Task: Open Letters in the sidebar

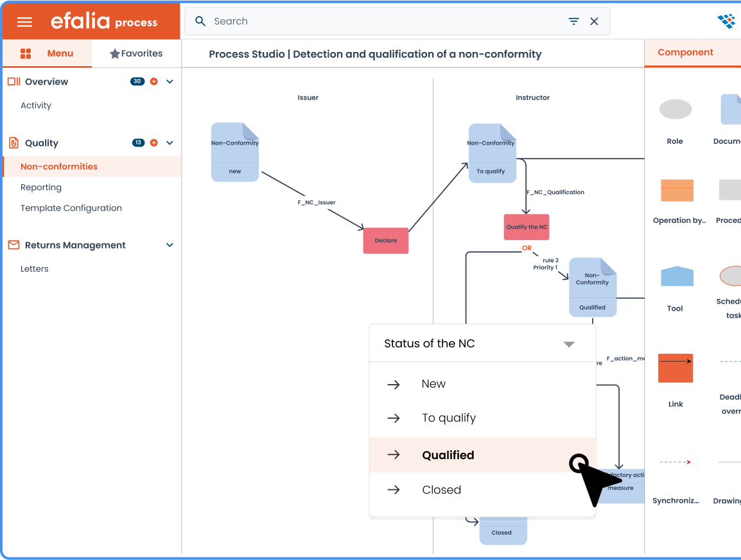Action: click(35, 268)
